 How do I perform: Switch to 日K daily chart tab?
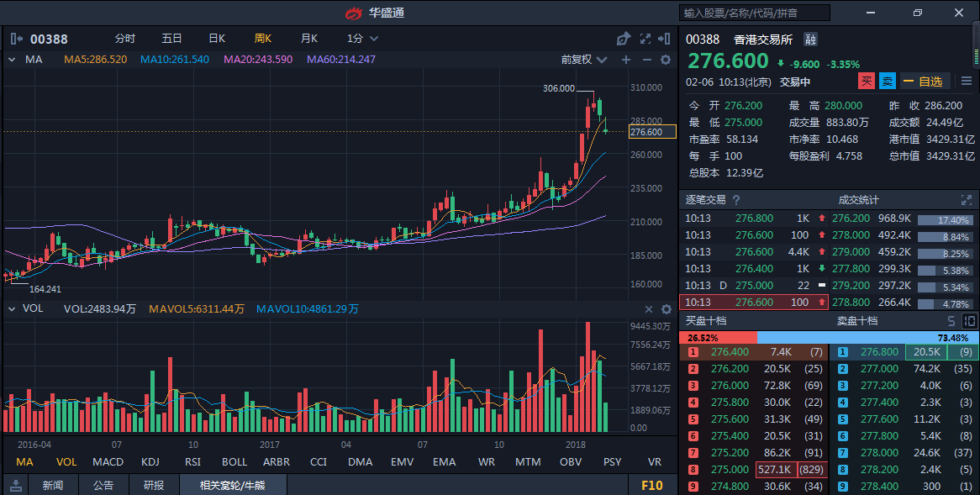pos(217,39)
